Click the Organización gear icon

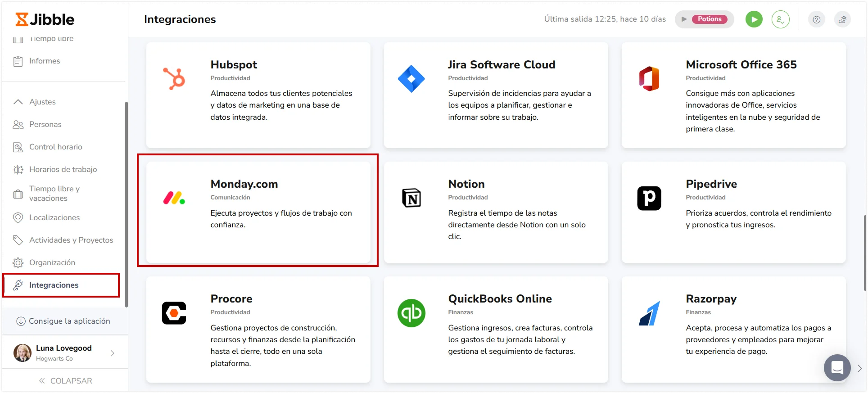pyautogui.click(x=18, y=263)
